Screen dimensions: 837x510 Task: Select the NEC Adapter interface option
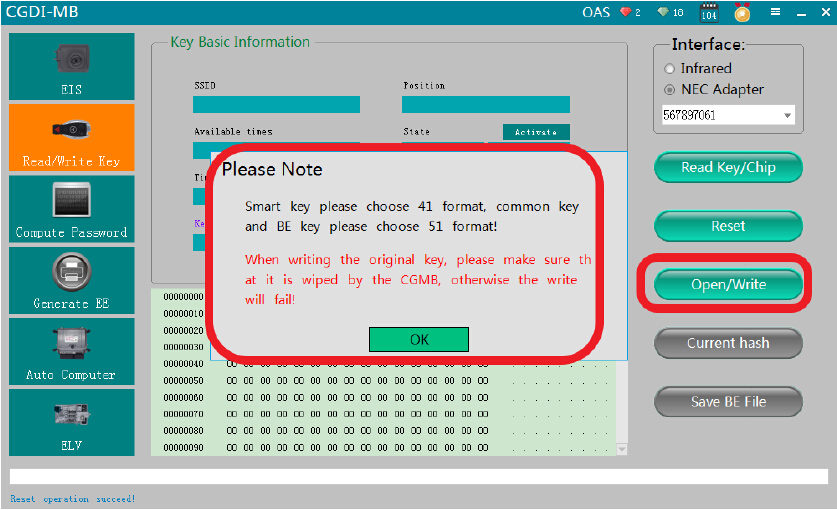pyautogui.click(x=669, y=90)
